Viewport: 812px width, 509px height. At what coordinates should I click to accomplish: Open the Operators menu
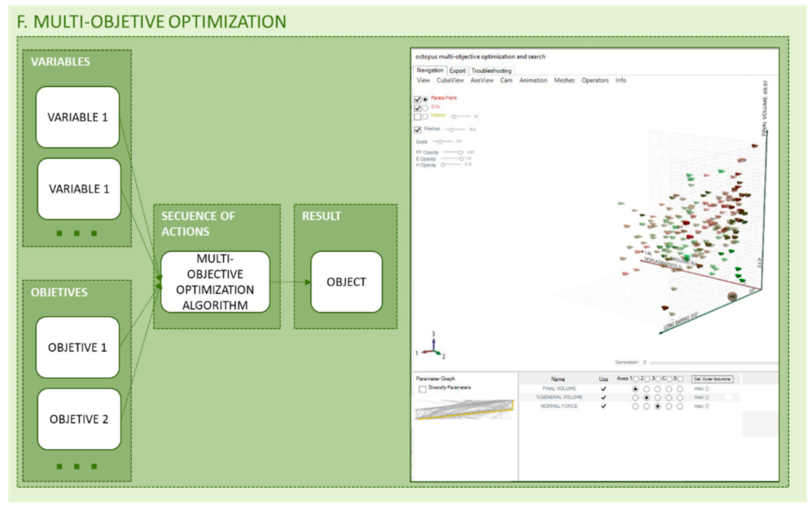595,80
